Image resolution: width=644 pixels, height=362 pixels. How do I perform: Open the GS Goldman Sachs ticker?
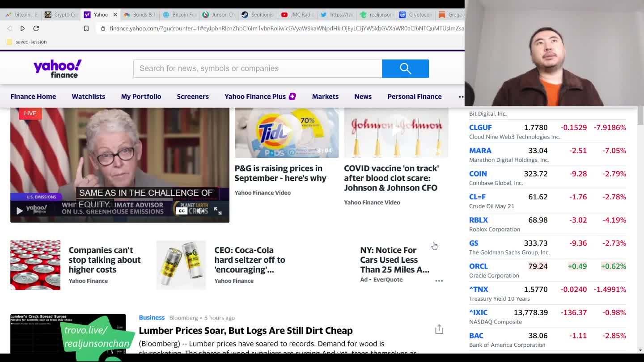[x=474, y=243]
